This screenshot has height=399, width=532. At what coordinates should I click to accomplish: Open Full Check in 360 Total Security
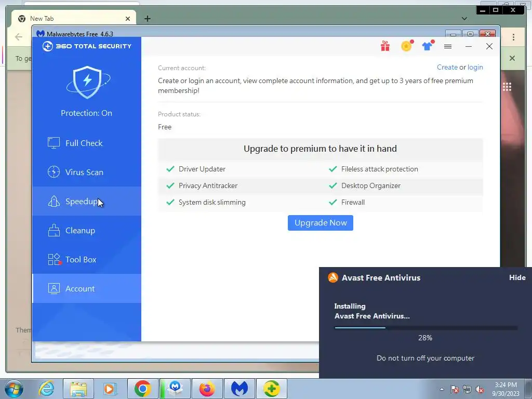(87, 143)
